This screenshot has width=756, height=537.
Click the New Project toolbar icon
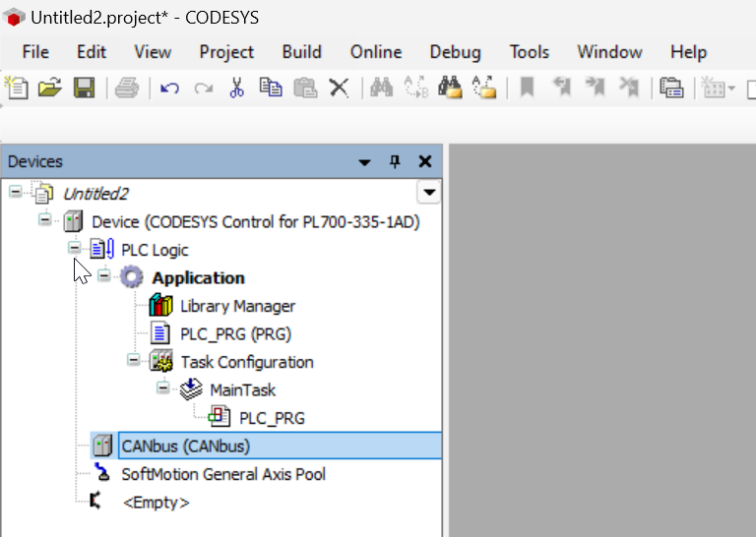click(x=17, y=89)
